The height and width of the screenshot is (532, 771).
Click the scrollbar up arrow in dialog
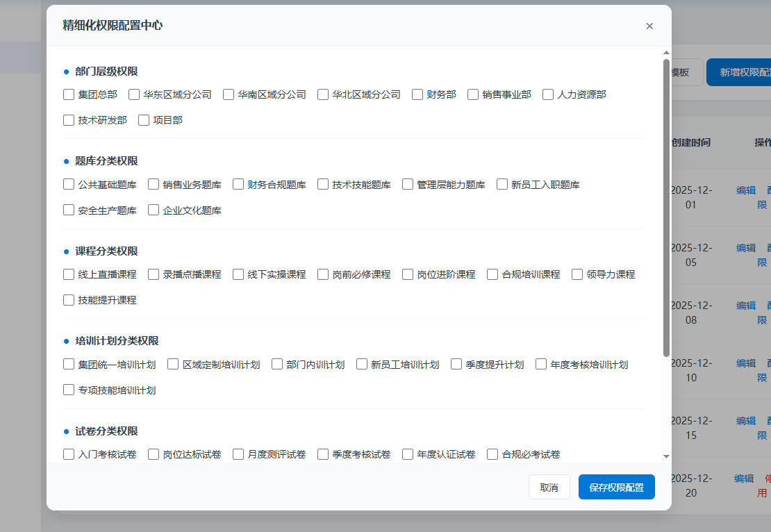(x=667, y=53)
